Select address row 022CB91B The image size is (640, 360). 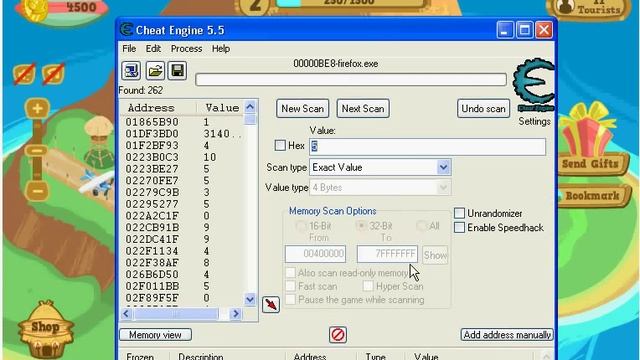182,228
